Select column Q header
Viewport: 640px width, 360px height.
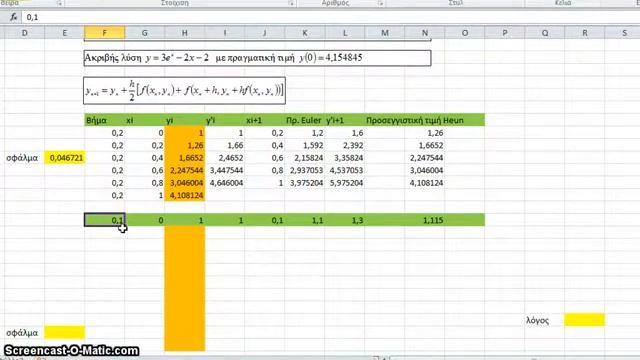tap(544, 33)
